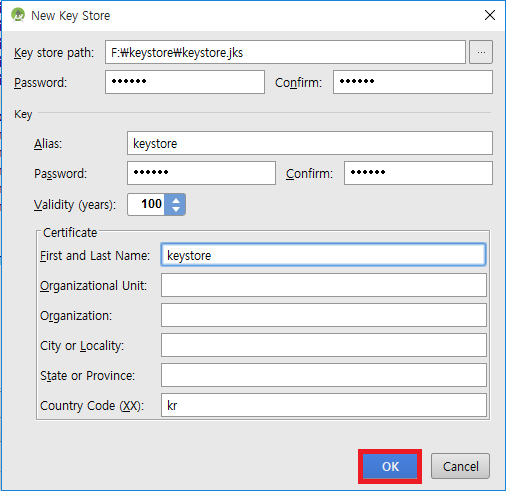This screenshot has width=506, height=491.
Task: Click the First and Last Name field
Action: [323, 255]
